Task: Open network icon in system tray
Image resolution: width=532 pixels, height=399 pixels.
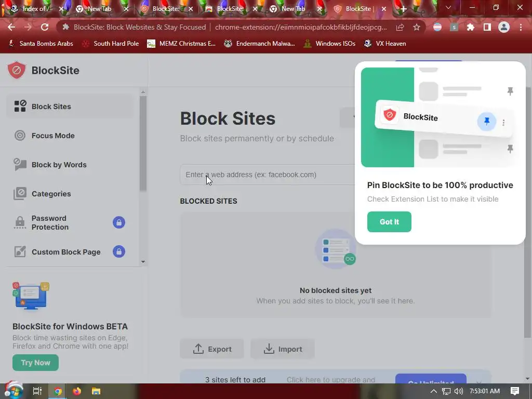Action: 446,391
